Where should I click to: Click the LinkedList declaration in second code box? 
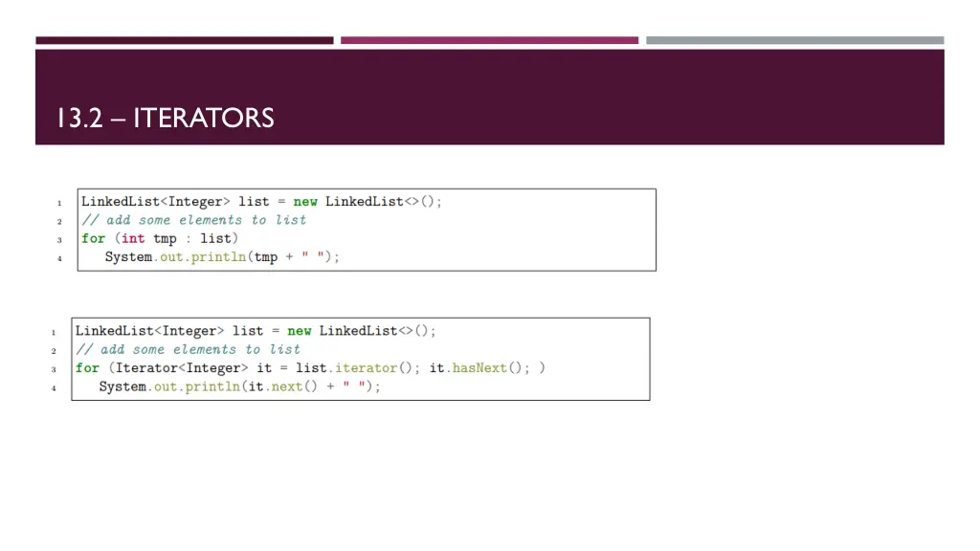tap(255, 331)
